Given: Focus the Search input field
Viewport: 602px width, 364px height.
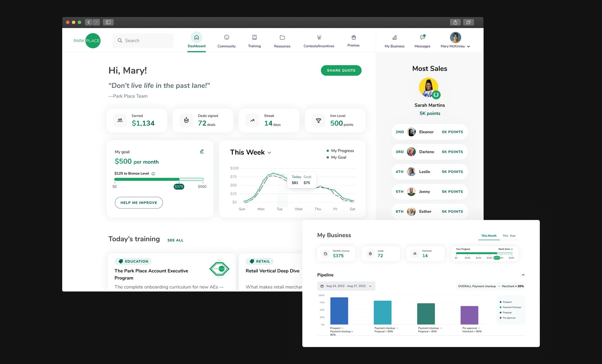Looking at the screenshot, I should coord(143,40).
